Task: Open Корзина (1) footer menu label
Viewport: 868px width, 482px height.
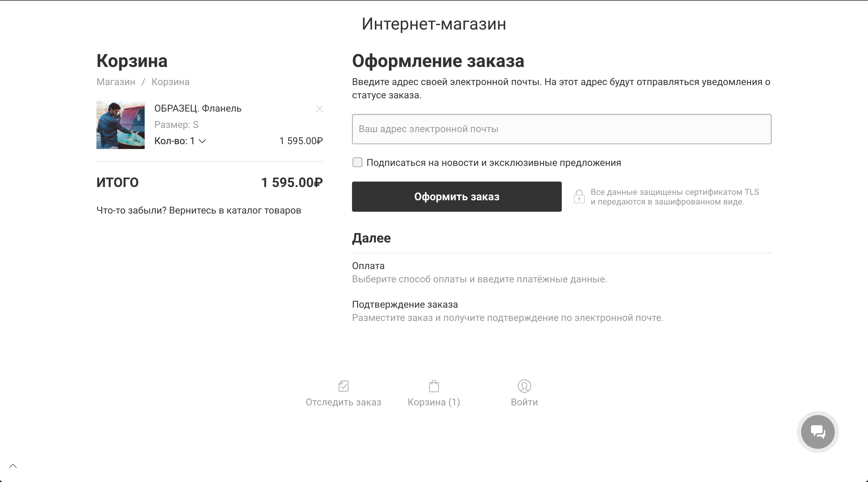Action: [434, 402]
